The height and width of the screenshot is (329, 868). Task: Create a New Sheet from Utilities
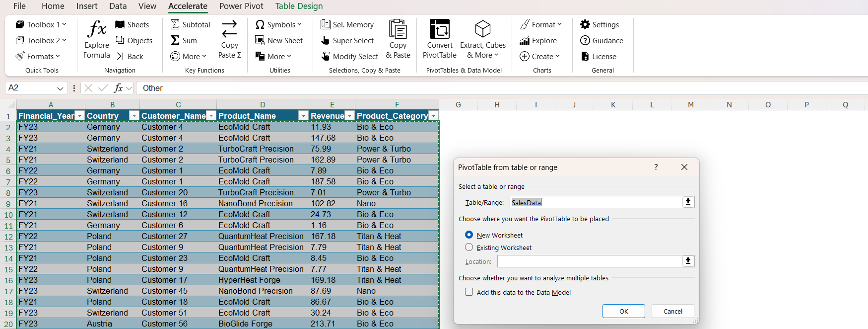pos(279,40)
